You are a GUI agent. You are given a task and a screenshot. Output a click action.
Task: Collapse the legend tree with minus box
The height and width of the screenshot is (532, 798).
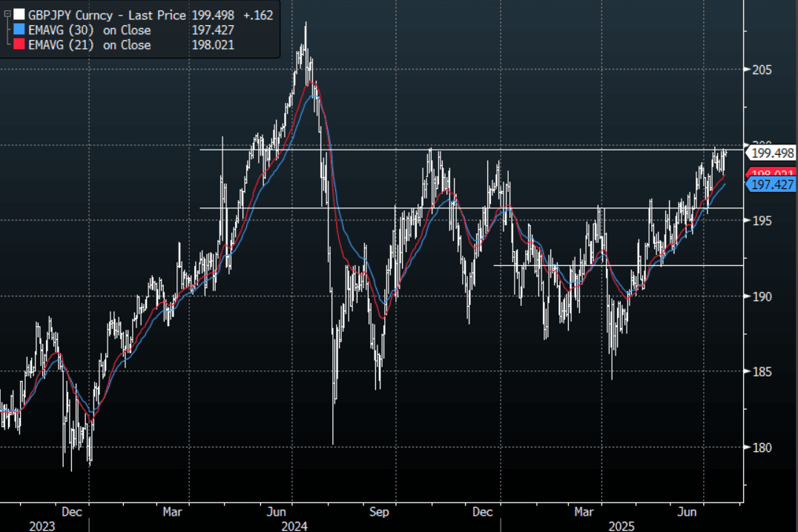coord(7,15)
